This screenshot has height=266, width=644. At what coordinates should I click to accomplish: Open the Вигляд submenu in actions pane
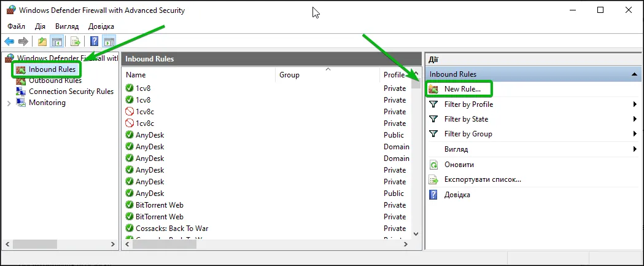pyautogui.click(x=533, y=149)
